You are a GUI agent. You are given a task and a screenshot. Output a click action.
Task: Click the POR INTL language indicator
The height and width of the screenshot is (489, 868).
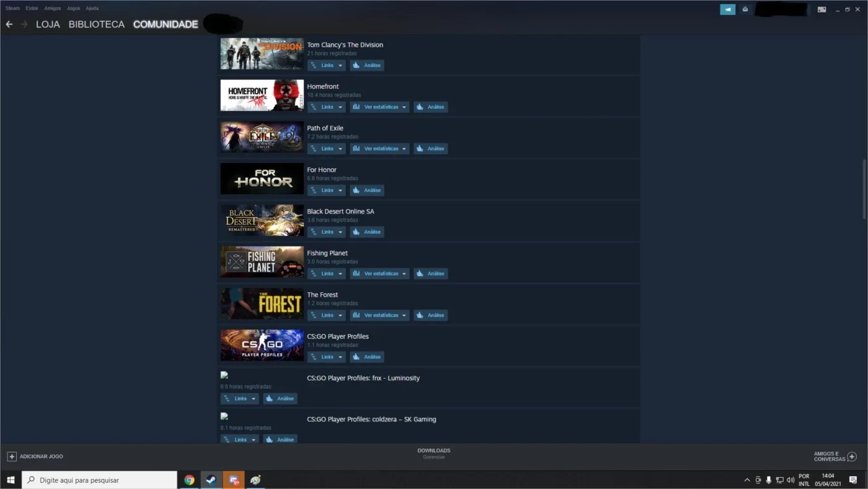pyautogui.click(x=804, y=480)
